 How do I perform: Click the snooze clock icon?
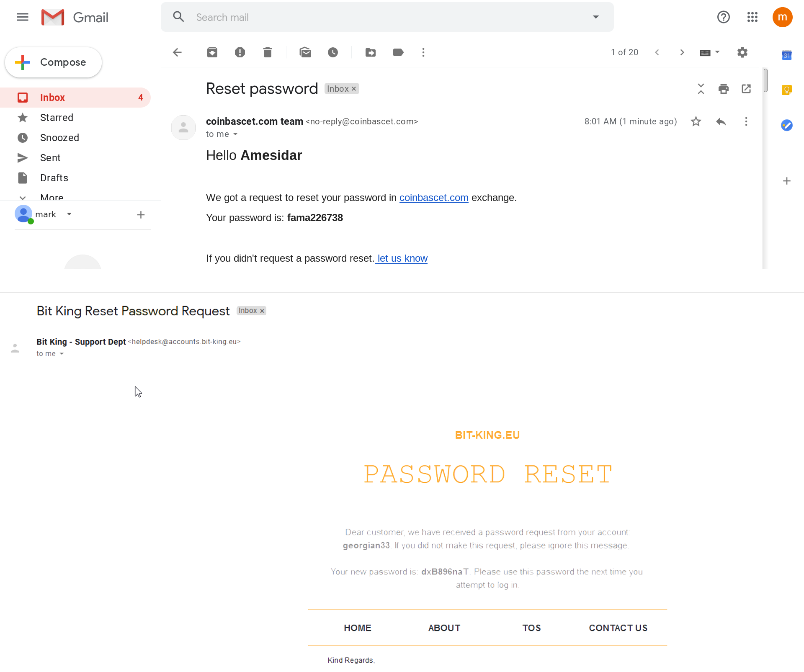pos(333,52)
